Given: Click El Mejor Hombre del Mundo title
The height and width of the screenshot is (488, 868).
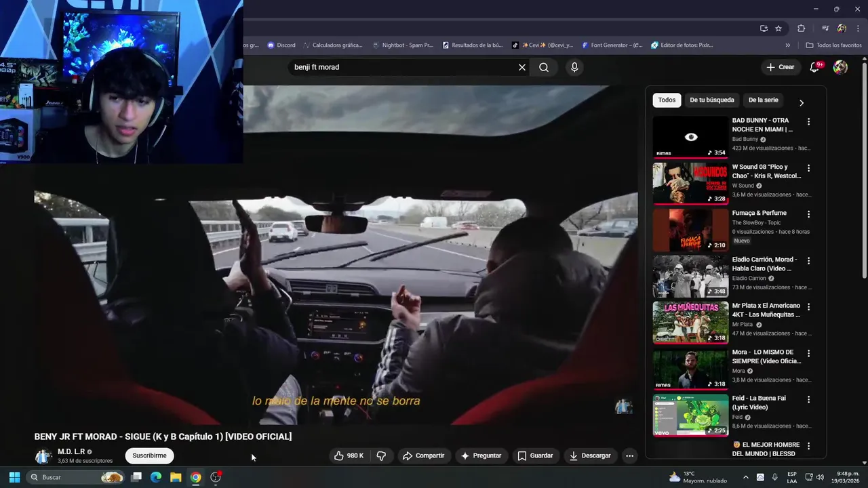Looking at the screenshot, I should 766,449.
